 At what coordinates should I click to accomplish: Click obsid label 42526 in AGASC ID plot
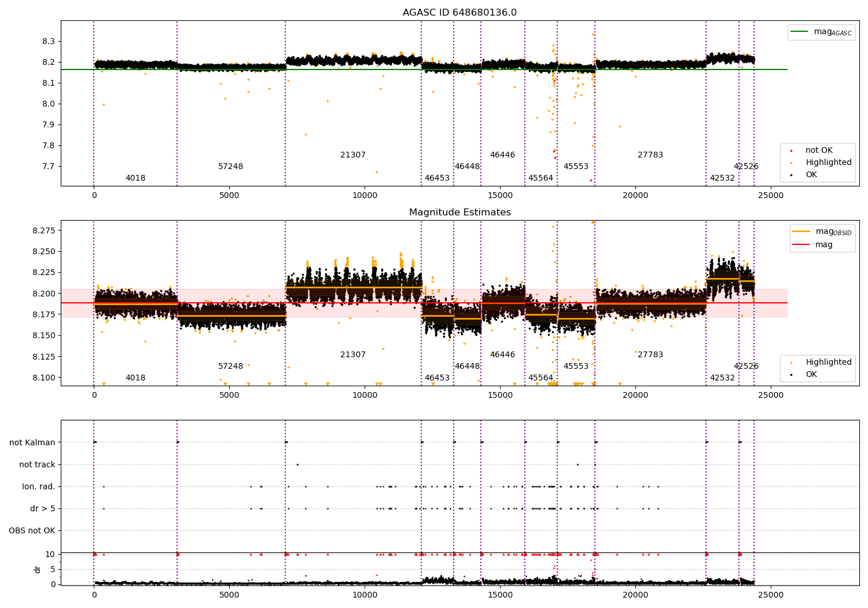(746, 167)
